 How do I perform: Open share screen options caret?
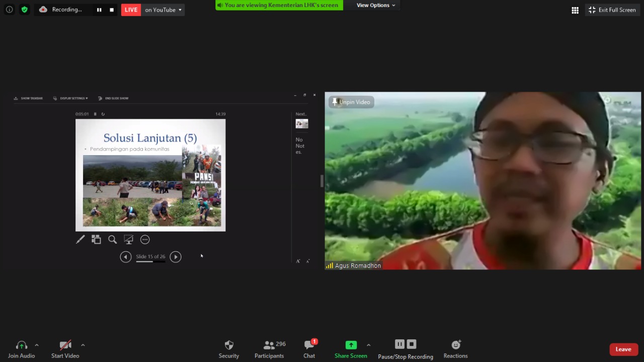(368, 345)
